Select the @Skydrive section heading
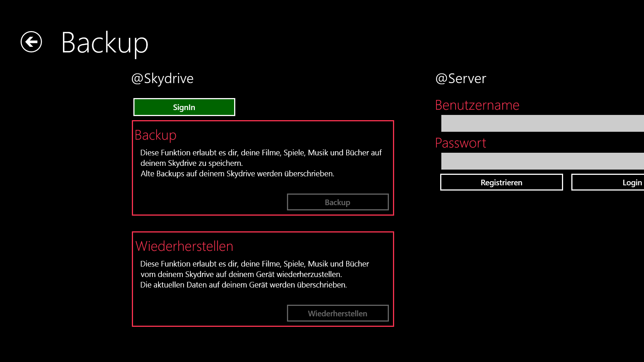This screenshot has width=644, height=362. (162, 79)
